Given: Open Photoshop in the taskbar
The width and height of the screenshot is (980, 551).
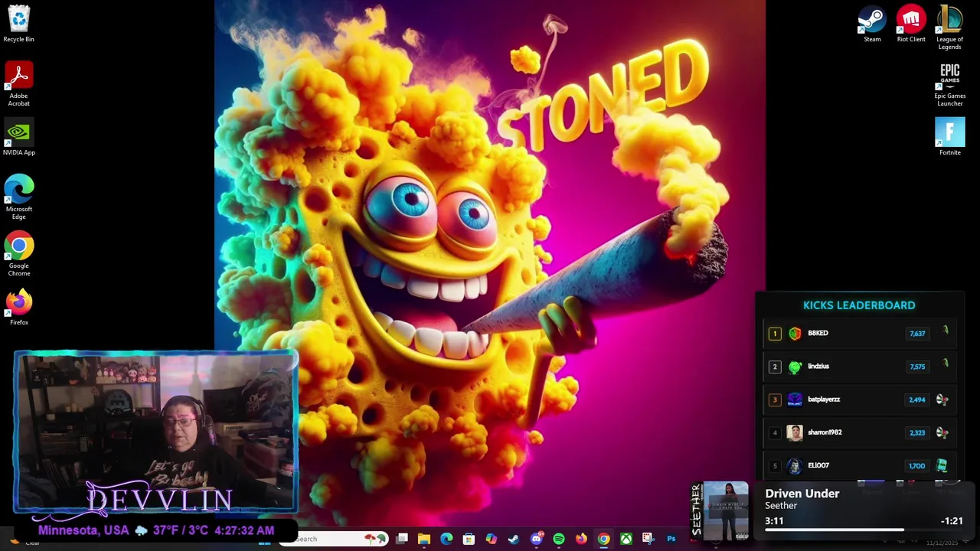Looking at the screenshot, I should click(671, 539).
